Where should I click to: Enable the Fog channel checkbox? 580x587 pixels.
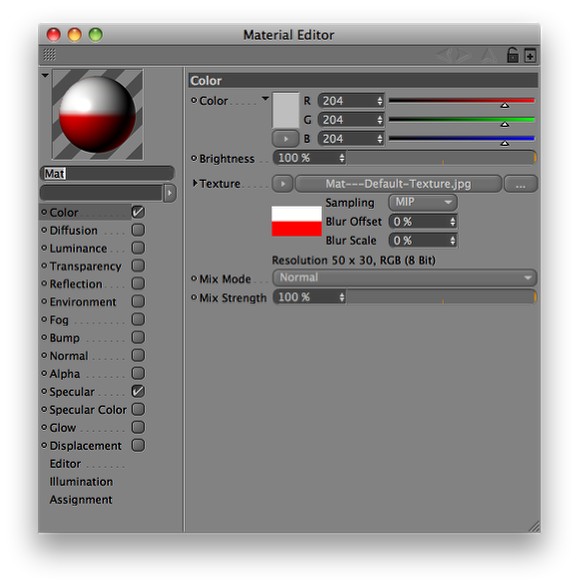coord(138,319)
